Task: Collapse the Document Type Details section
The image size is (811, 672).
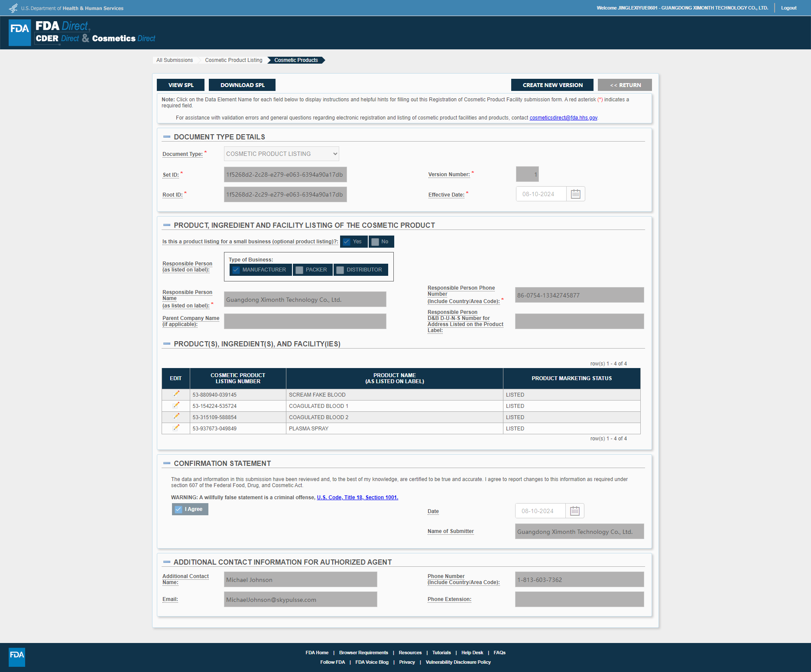Action: tap(167, 137)
